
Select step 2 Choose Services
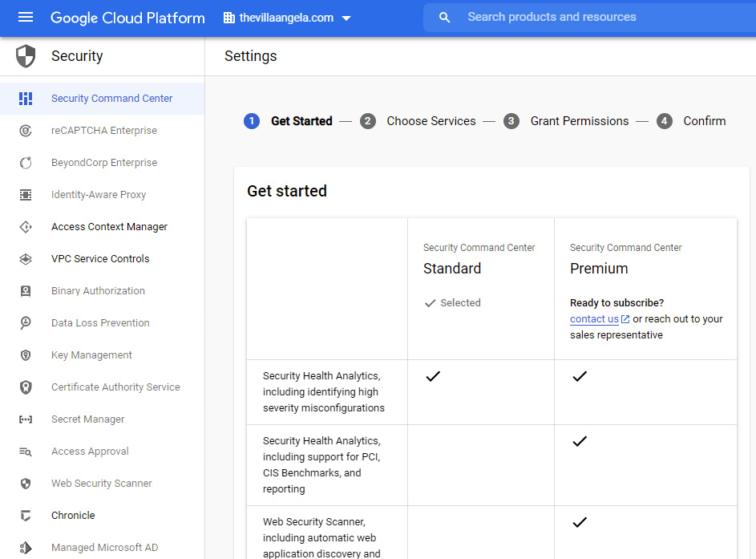[x=418, y=121]
